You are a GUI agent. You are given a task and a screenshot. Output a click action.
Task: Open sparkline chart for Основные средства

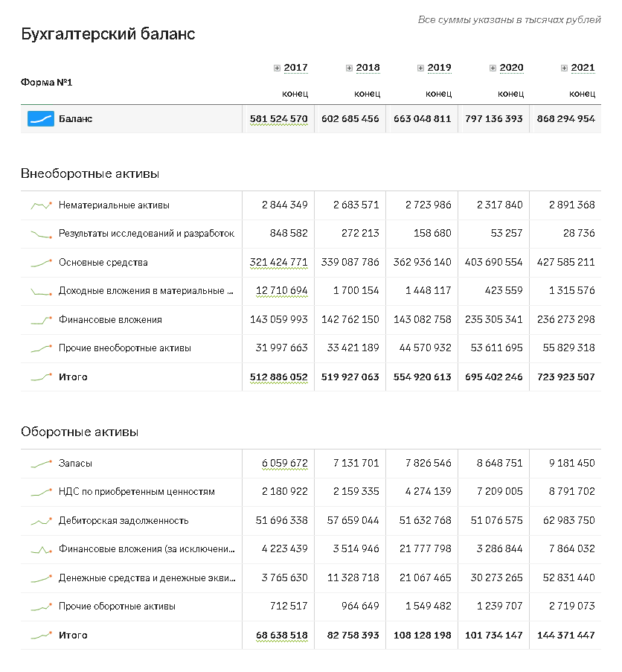[41, 263]
